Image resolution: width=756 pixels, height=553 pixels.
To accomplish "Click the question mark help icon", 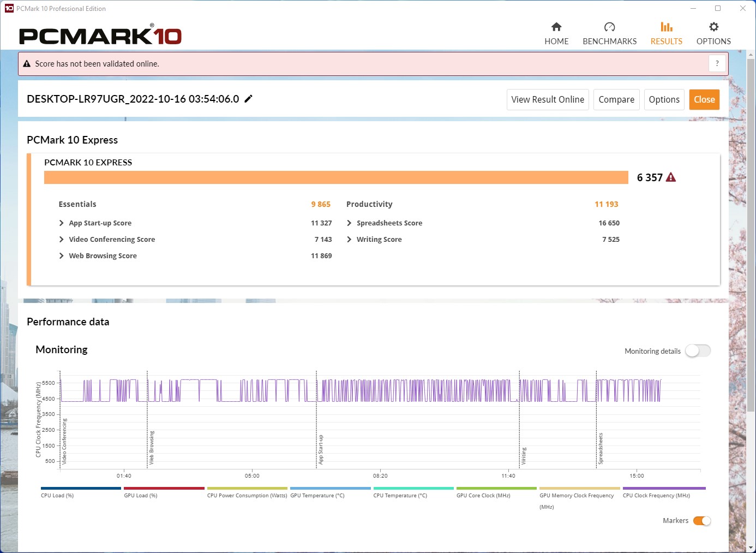I will coord(717,63).
